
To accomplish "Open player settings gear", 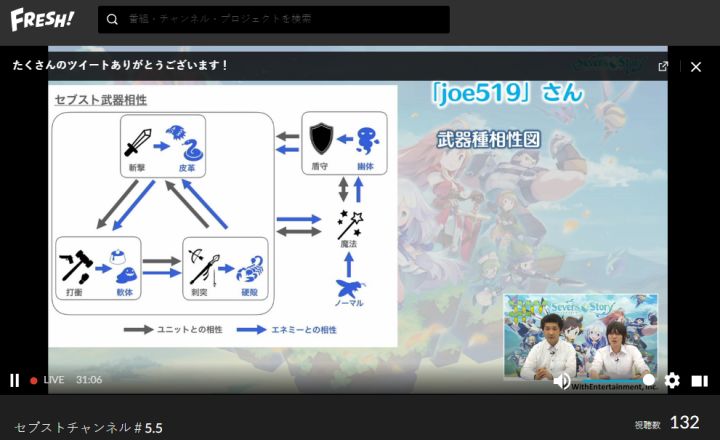I will [672, 381].
